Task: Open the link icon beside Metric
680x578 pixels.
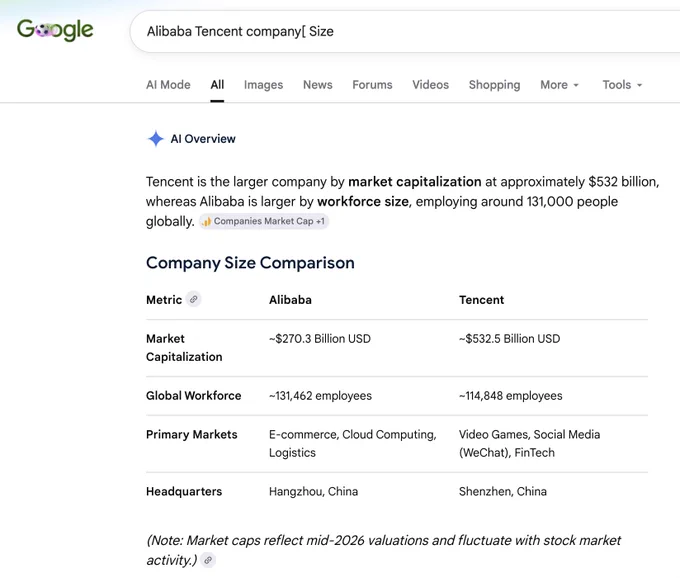Action: click(193, 299)
